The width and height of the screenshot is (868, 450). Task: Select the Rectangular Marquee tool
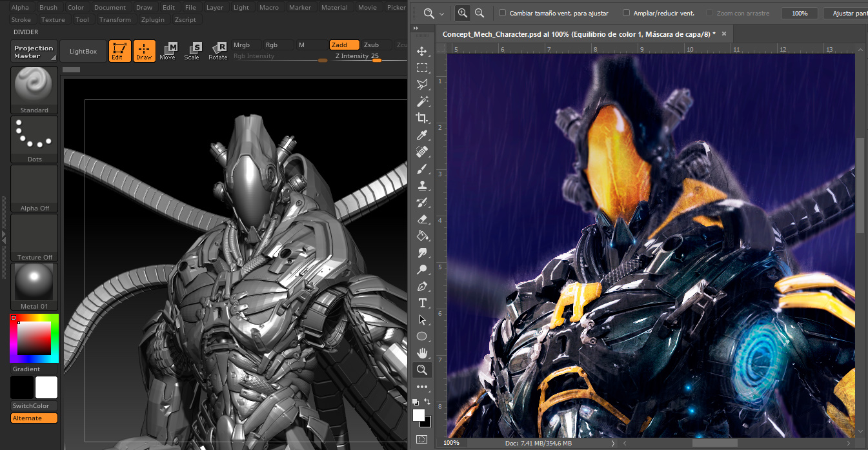[422, 68]
